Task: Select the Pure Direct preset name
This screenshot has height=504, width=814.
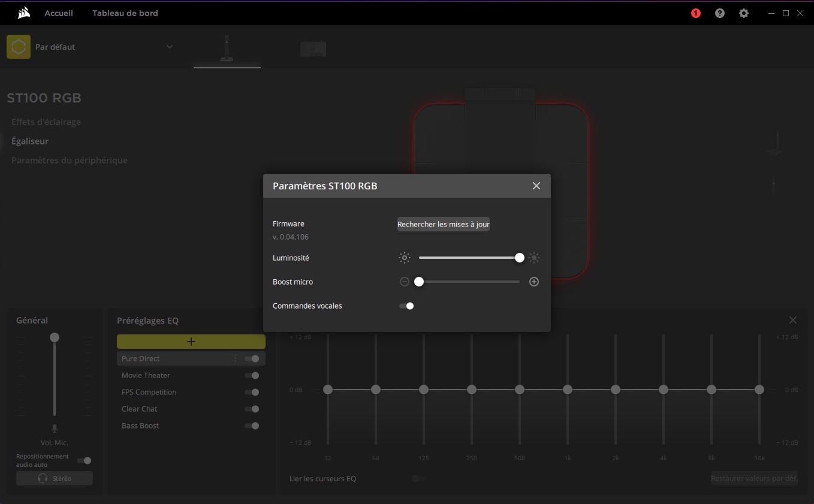Action: [141, 358]
